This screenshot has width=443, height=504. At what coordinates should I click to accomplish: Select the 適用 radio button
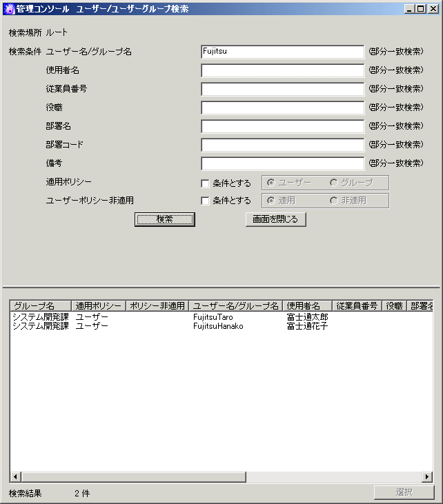click(x=271, y=201)
